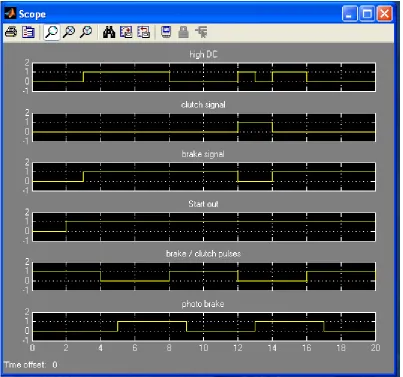Click the time axis tick label 16

point(306,348)
